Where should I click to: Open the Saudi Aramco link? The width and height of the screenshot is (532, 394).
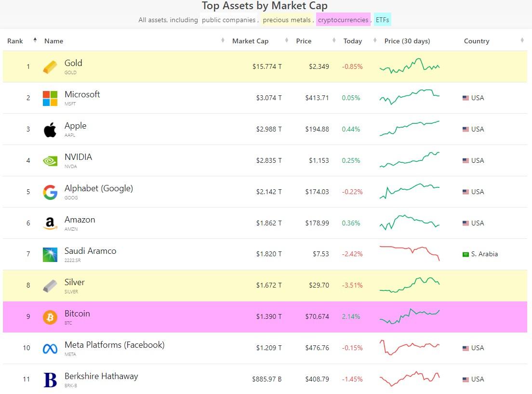pyautogui.click(x=90, y=251)
